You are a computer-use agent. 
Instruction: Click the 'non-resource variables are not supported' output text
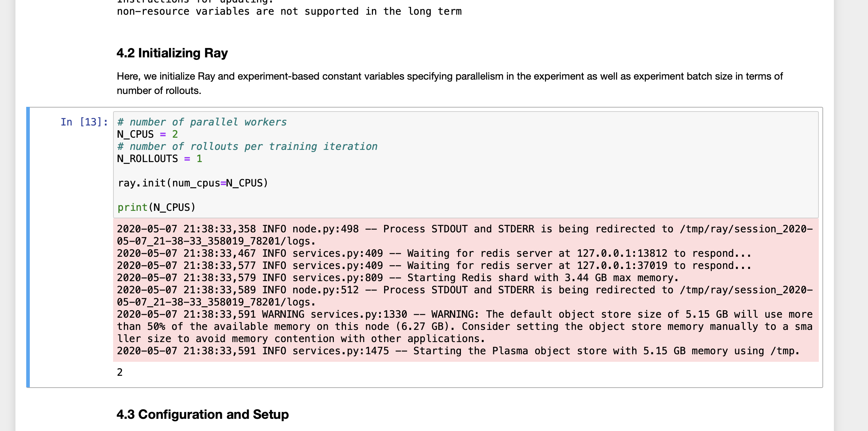[289, 11]
